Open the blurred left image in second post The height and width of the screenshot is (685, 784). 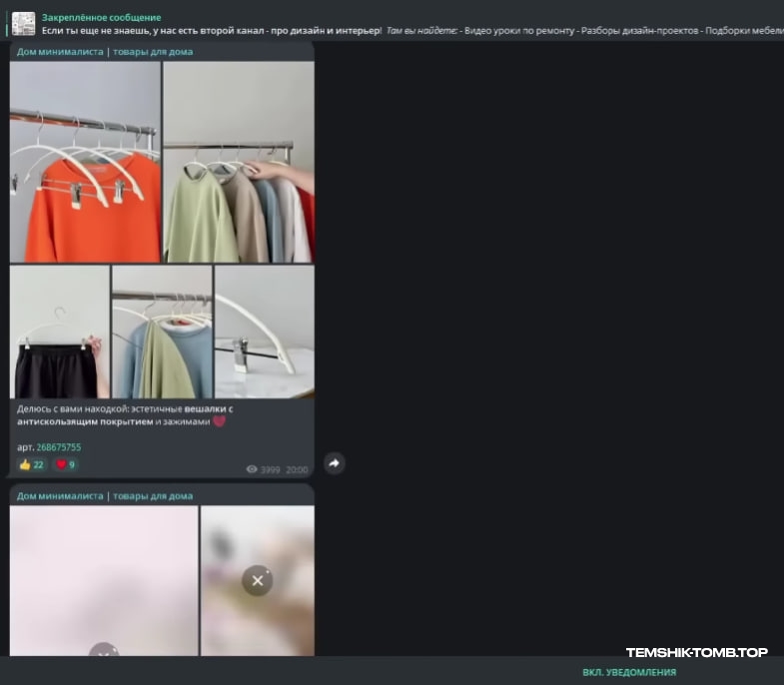(104, 580)
